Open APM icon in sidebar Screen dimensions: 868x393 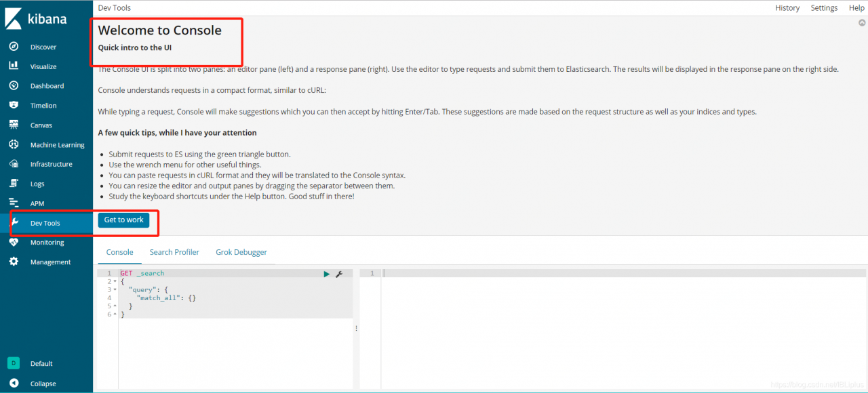pyautogui.click(x=14, y=203)
